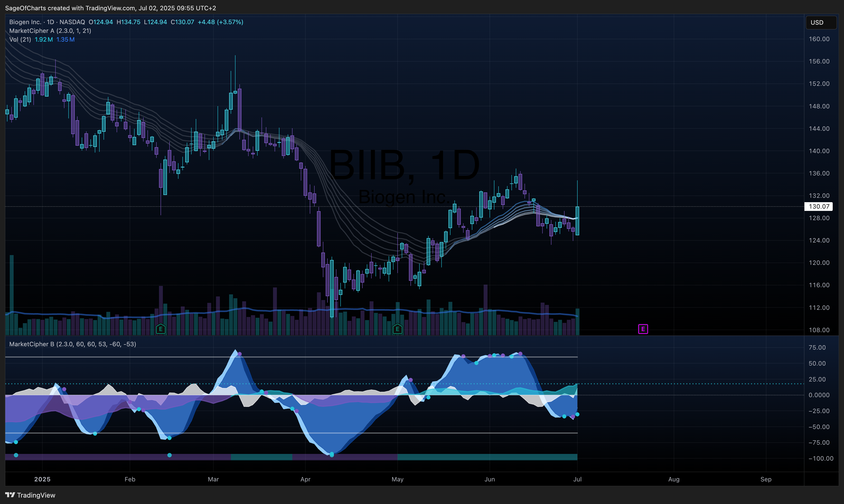This screenshot has width=844, height=504.
Task: Click the close price C130.07
Action: (182, 22)
